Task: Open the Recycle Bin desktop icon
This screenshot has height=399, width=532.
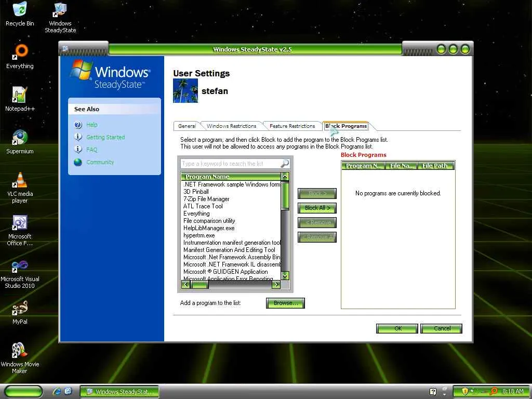Action: 20,14
